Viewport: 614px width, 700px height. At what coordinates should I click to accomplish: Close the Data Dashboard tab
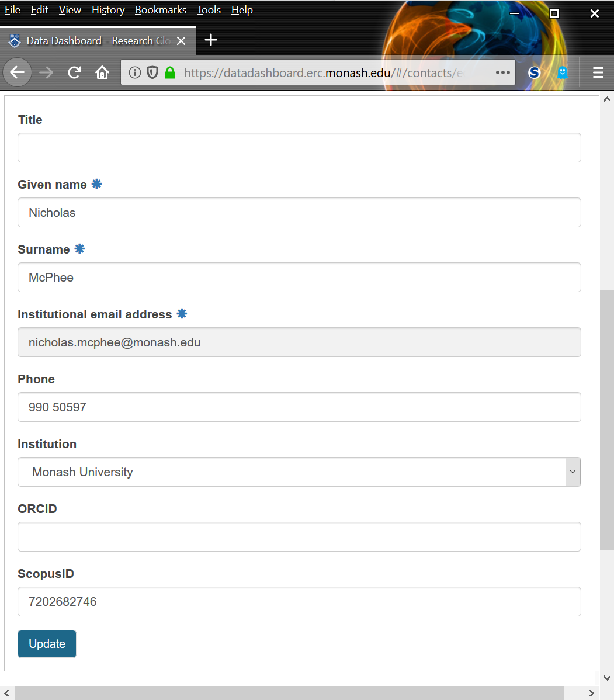181,41
